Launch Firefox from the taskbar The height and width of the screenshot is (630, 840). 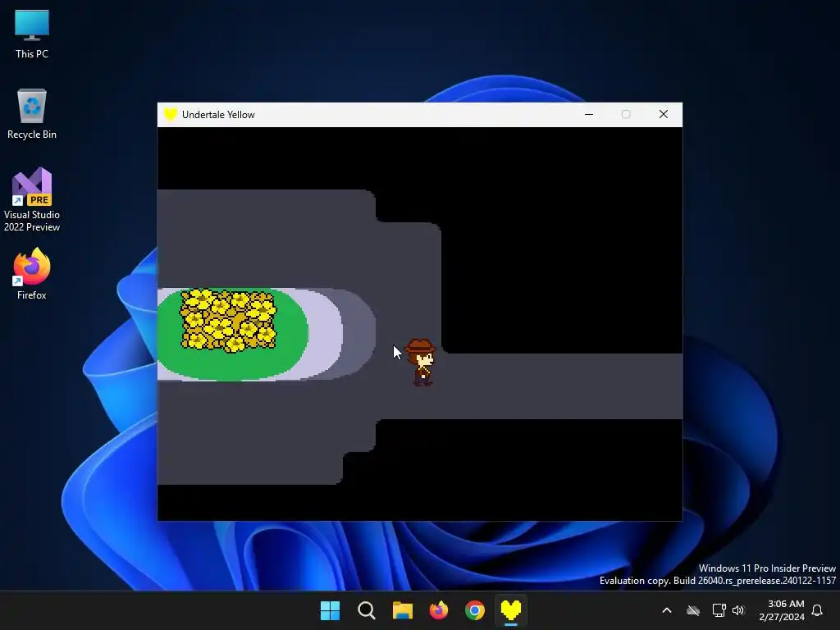pyautogui.click(x=439, y=610)
